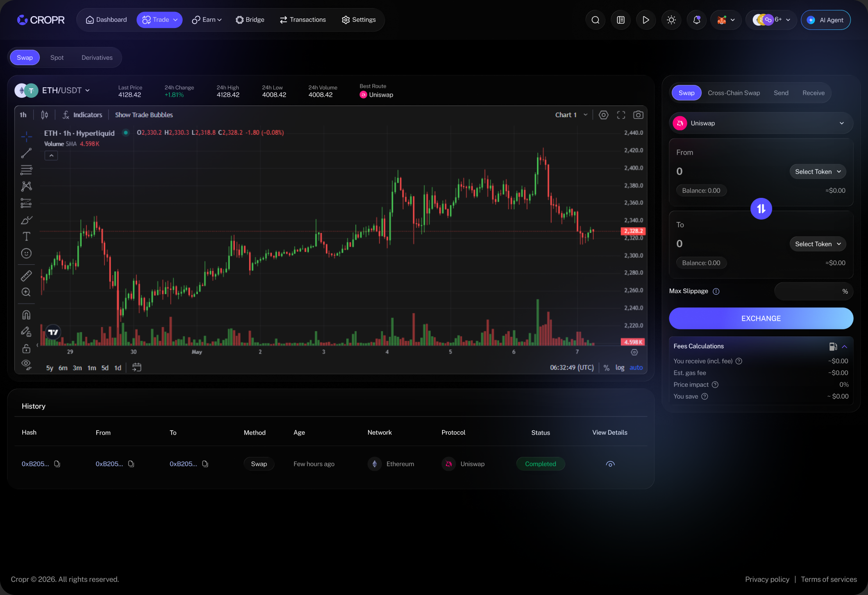Expand the Chart 1 dropdown
The image size is (868, 595).
(572, 115)
